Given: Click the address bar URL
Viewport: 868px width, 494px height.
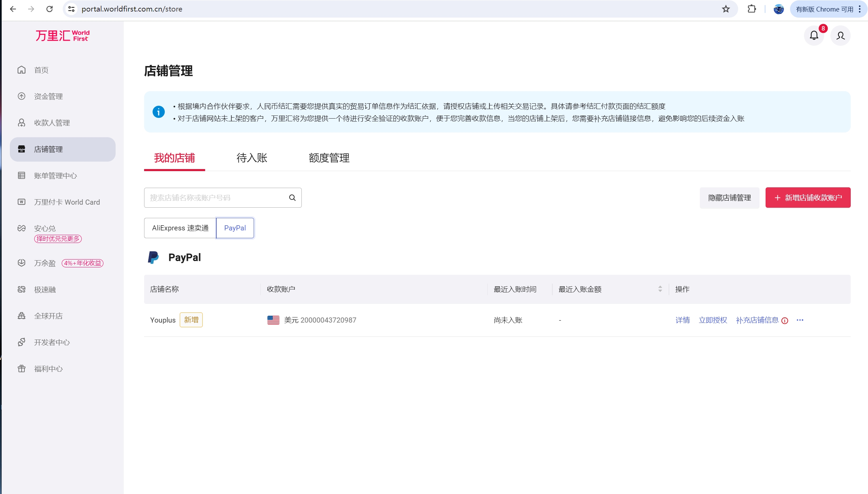Looking at the screenshot, I should click(x=132, y=9).
